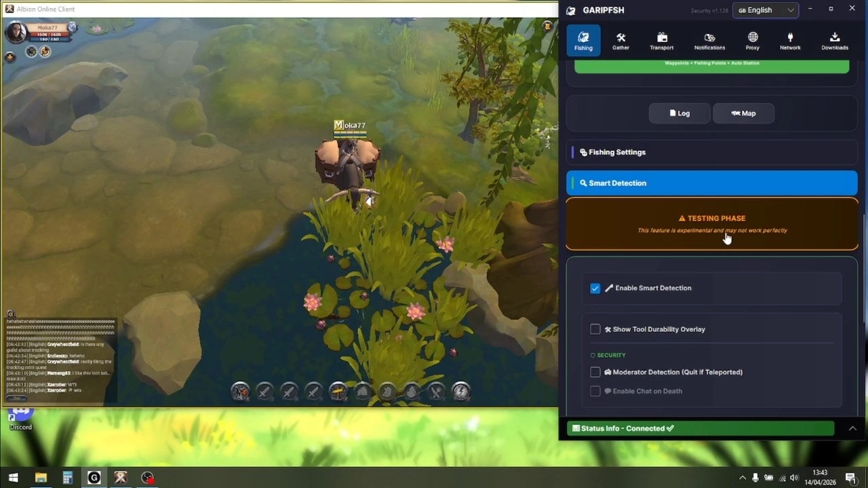Switch to Albion Online in taskbar
This screenshot has width=868, height=488.
click(121, 478)
